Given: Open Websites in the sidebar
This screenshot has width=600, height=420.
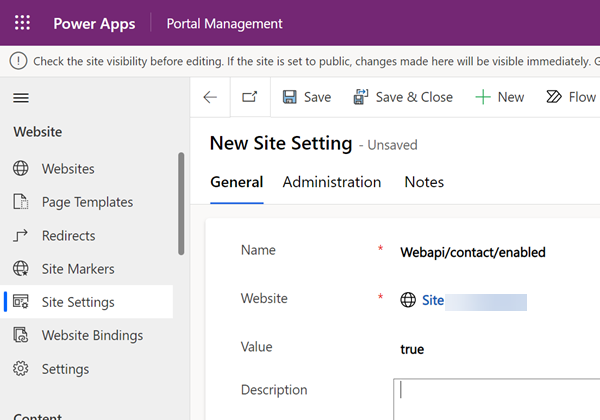Looking at the screenshot, I should coord(68,169).
